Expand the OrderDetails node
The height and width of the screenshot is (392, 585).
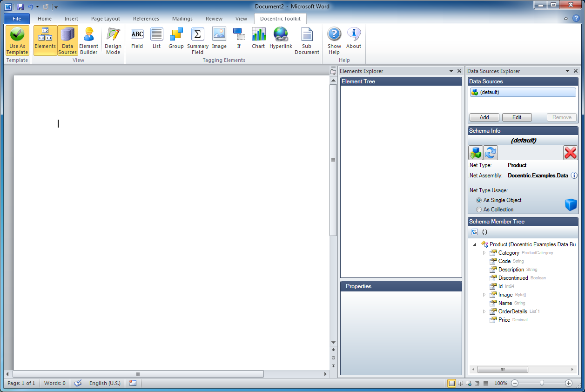(484, 311)
